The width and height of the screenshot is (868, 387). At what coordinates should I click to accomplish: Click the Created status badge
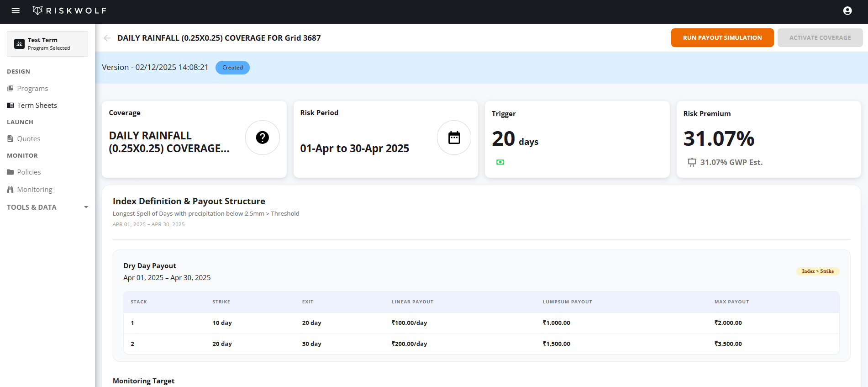click(232, 68)
